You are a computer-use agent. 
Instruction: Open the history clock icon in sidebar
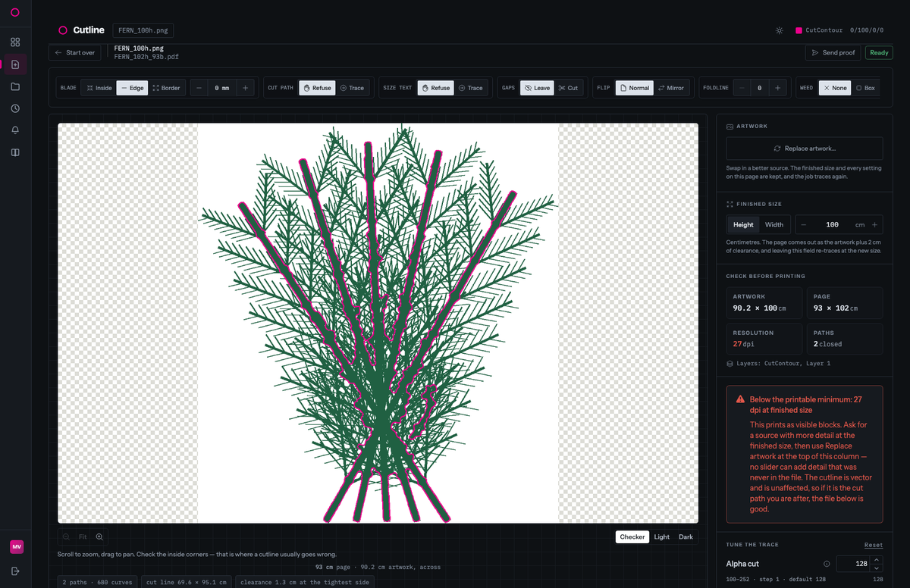[15, 108]
